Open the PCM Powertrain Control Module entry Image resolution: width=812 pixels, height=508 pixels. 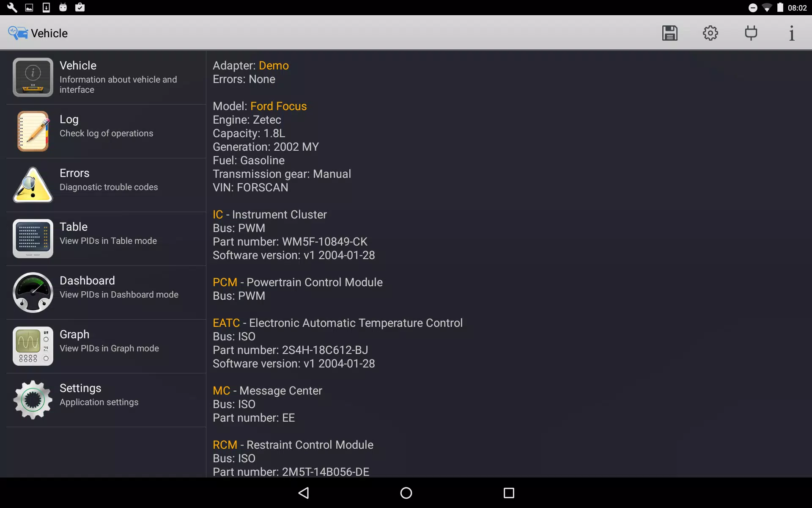[225, 282]
